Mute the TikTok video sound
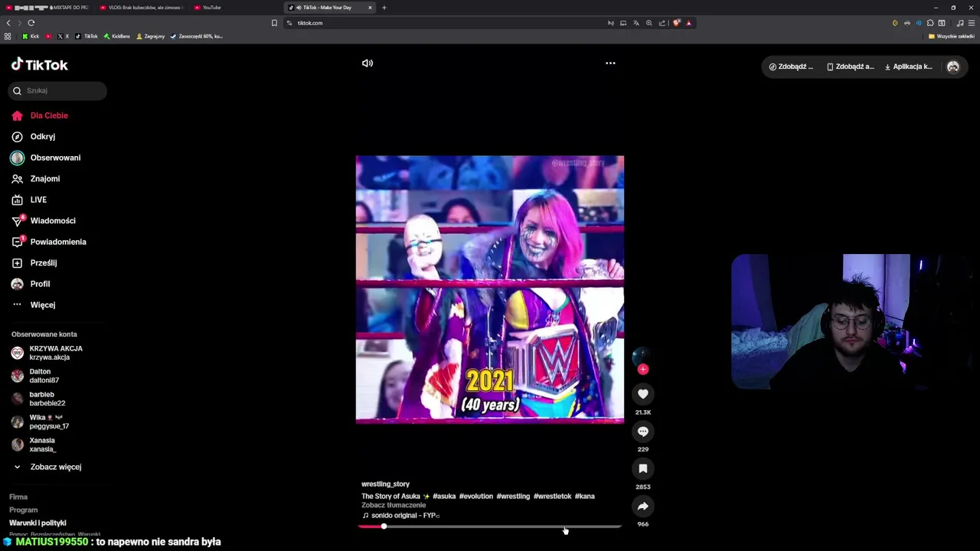This screenshot has width=980, height=551. 367,64
